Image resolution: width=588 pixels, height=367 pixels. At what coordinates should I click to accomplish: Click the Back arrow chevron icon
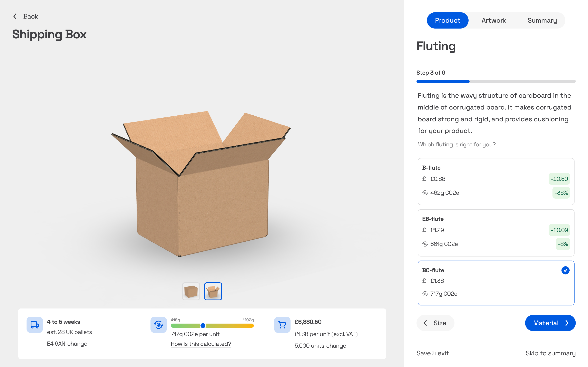[x=15, y=16]
